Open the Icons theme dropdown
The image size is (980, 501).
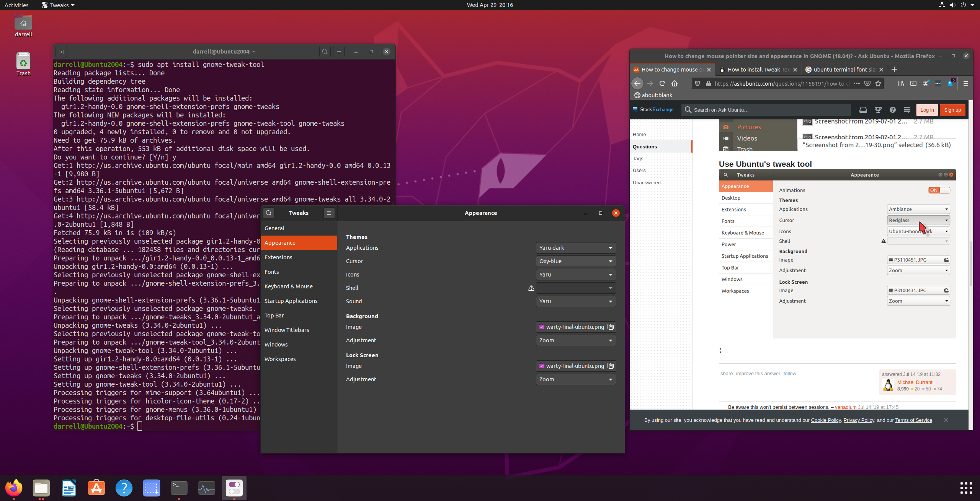pos(575,275)
